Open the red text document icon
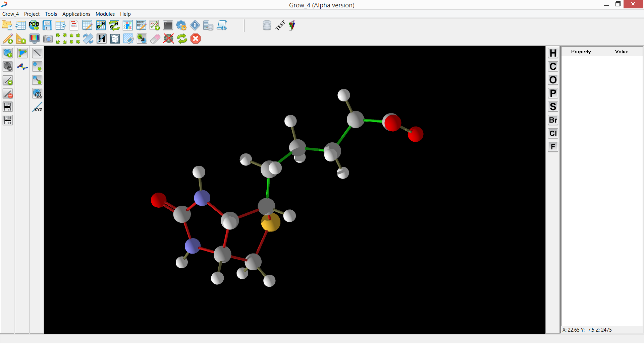Image resolution: width=644 pixels, height=344 pixels. tap(74, 25)
